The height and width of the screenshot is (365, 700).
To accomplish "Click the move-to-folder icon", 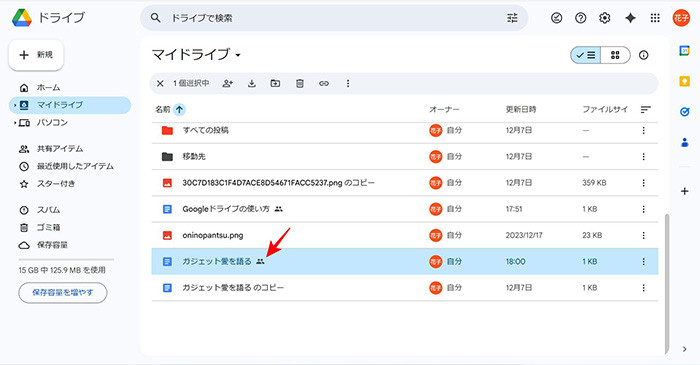I will tap(275, 83).
